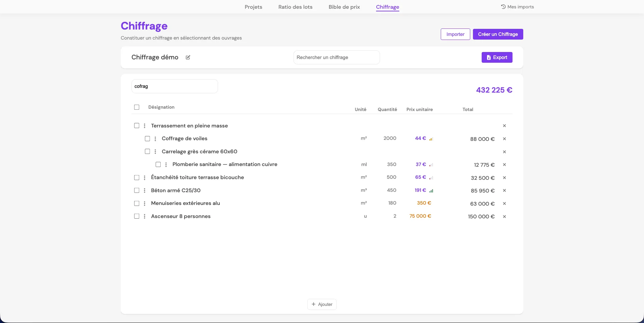Remove the Terrassement en pleine masse row
This screenshot has width=644, height=323.
(x=504, y=126)
